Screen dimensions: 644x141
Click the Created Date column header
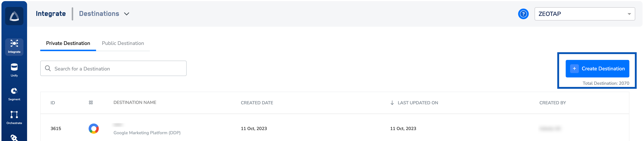tap(257, 103)
